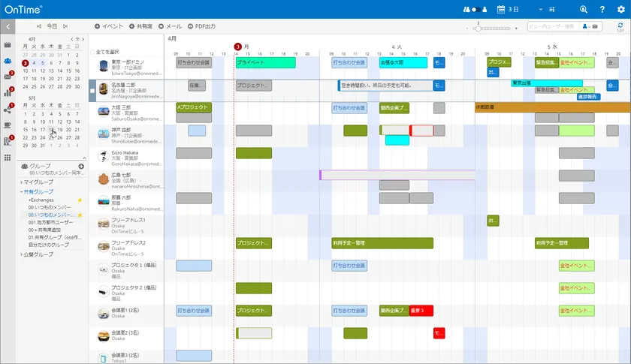Screen dimensions: 631x364
Task: Click the day-count zoom slider handle
Action: pyautogui.click(x=478, y=29)
